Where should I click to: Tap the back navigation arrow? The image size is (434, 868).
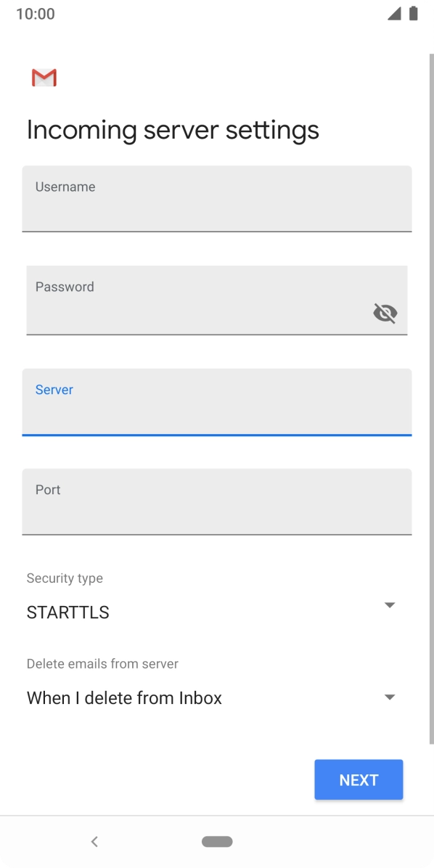94,841
